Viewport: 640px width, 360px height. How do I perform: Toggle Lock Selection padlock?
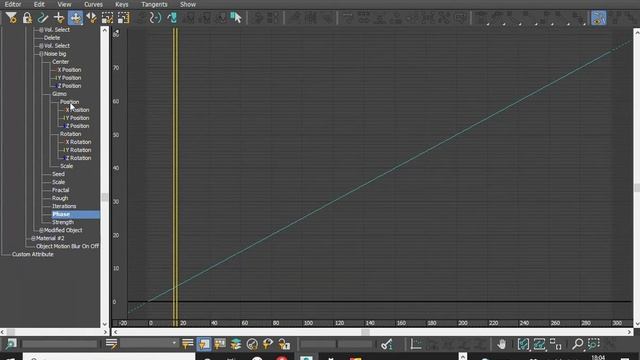coord(27,18)
